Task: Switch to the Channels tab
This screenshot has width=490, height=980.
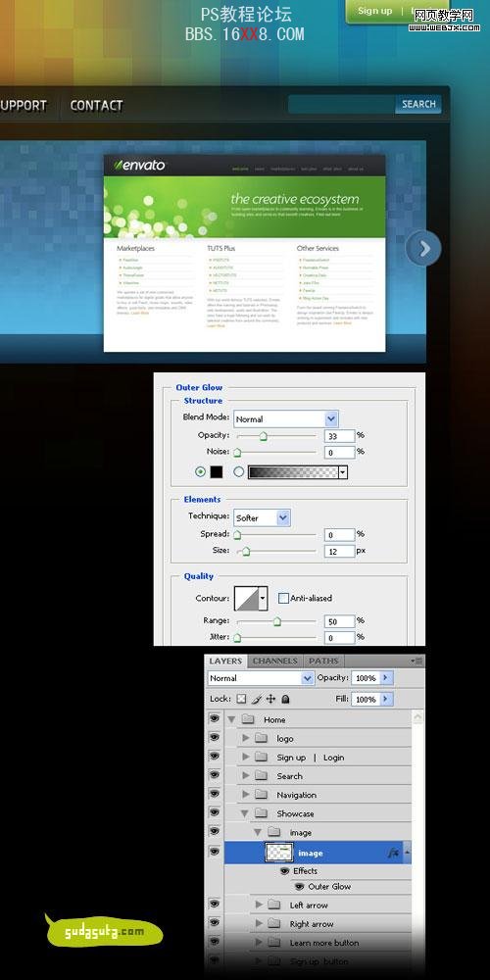Action: [275, 661]
